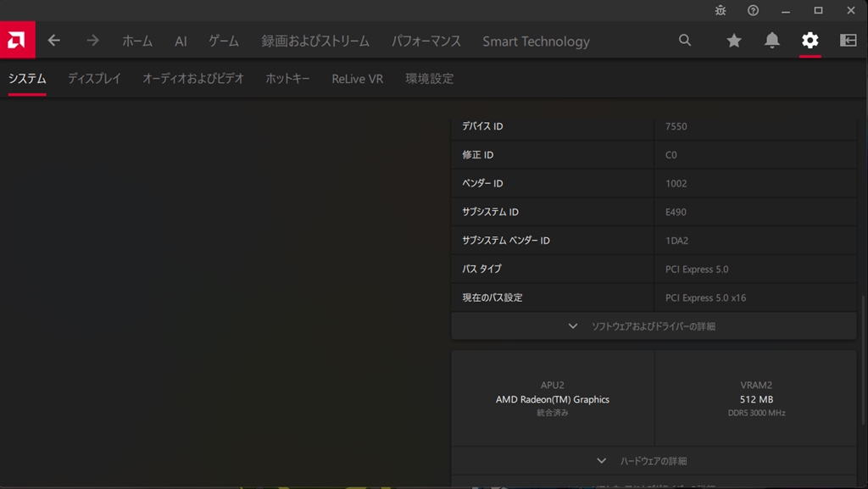Click bus type value PCI Express 5.0
The image size is (868, 489).
(x=697, y=270)
